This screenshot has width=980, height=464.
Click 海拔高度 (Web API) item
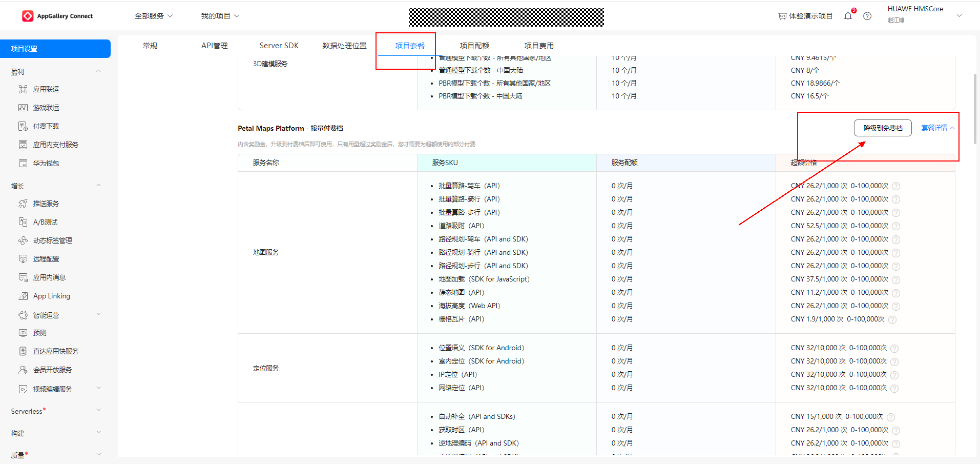click(469, 306)
